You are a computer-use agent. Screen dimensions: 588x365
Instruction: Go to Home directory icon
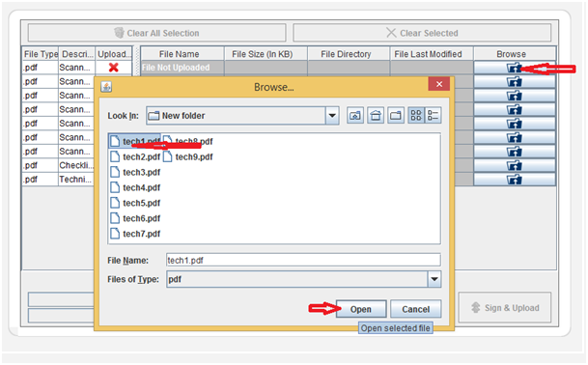(x=376, y=116)
